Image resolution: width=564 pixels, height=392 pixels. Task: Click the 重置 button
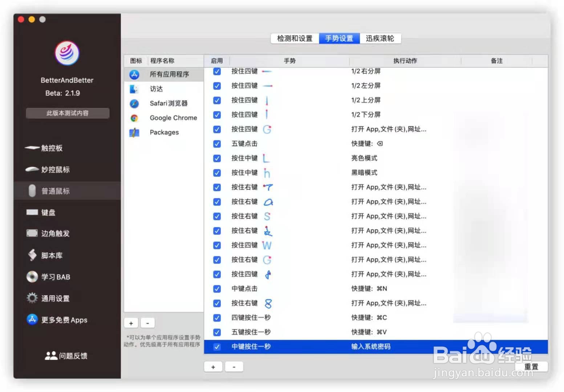[532, 367]
